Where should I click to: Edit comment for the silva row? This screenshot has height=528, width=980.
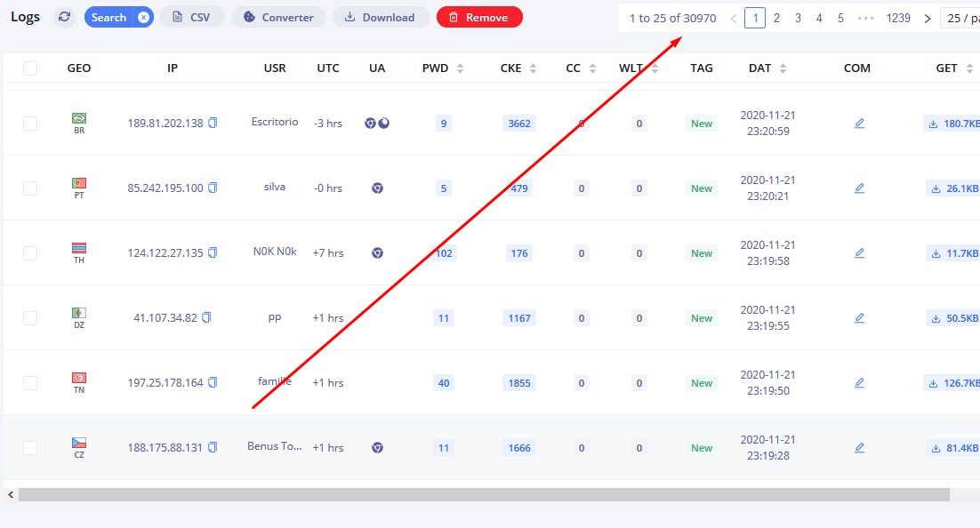tap(859, 188)
